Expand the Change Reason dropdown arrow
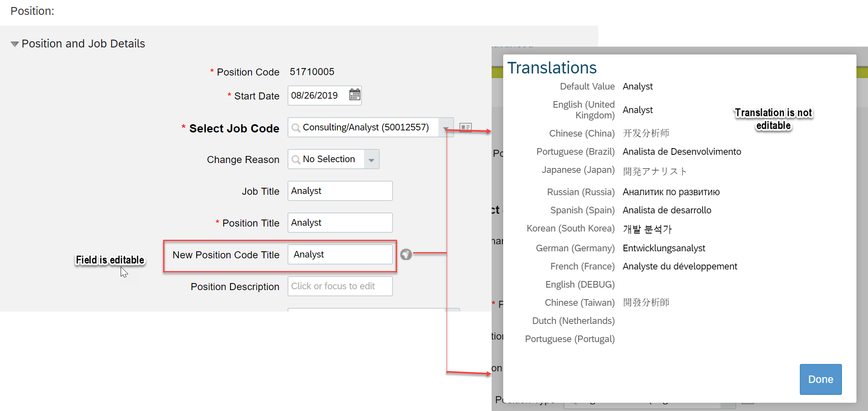Image resolution: width=868 pixels, height=411 pixels. (371, 159)
